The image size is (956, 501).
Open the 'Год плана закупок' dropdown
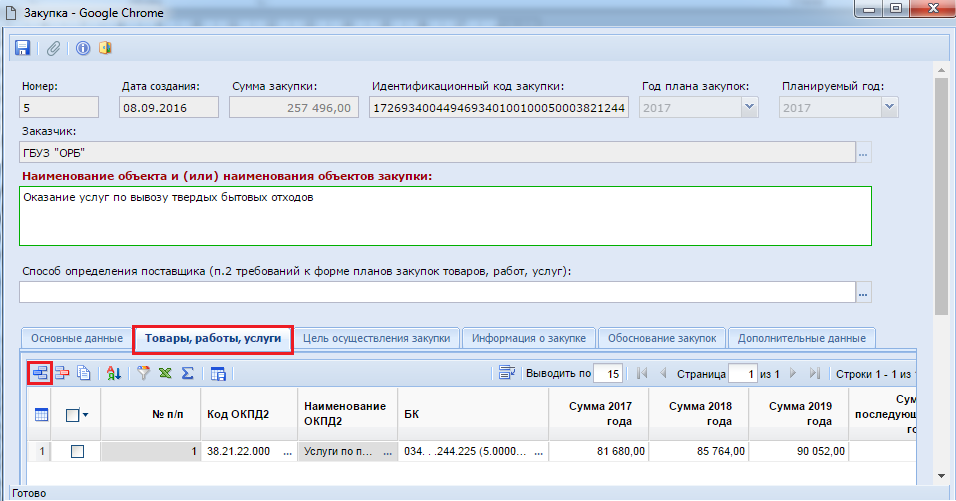pyautogui.click(x=747, y=108)
